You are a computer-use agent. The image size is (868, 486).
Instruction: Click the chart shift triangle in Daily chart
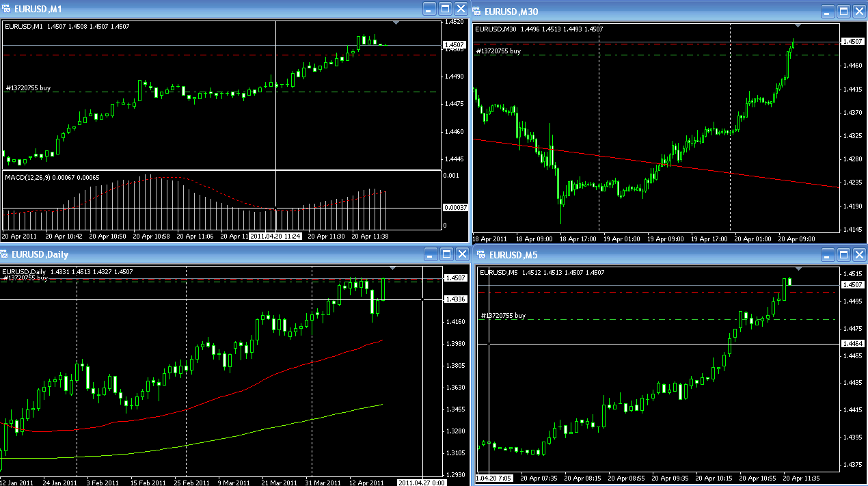[392, 268]
